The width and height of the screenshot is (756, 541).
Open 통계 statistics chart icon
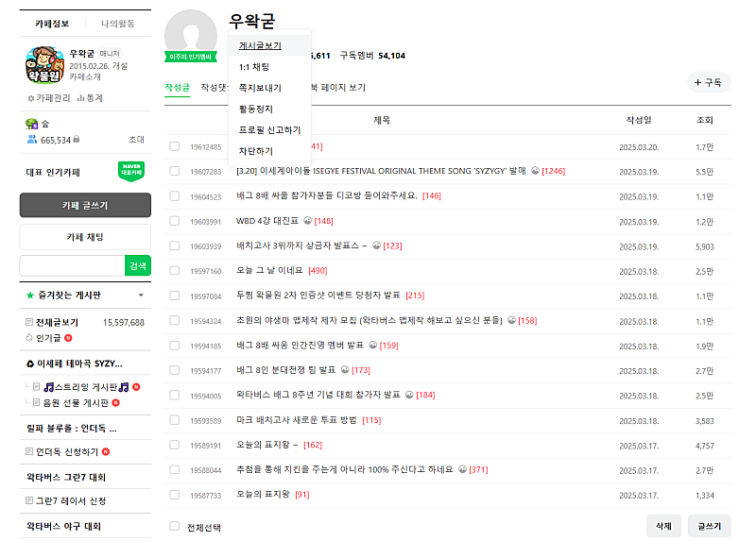[82, 98]
